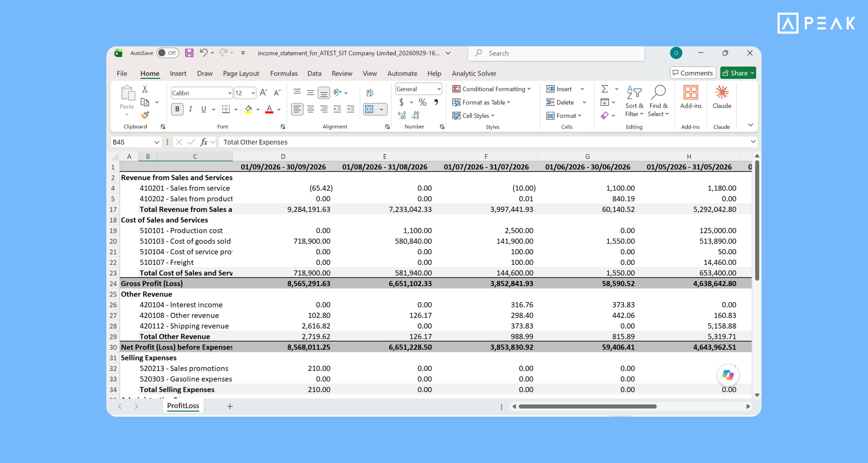Click the Save floppy disk icon

click(189, 53)
